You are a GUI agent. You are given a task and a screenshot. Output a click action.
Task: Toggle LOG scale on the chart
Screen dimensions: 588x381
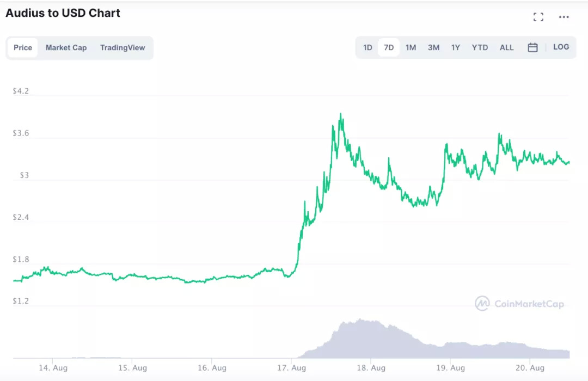tap(561, 47)
